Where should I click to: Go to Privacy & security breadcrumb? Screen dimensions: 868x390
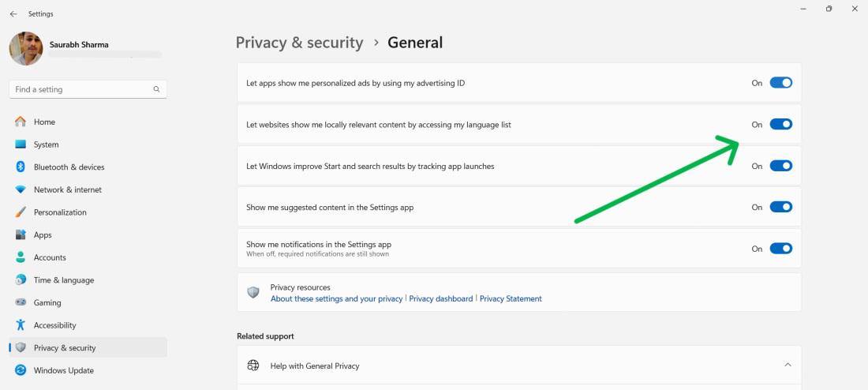[299, 43]
